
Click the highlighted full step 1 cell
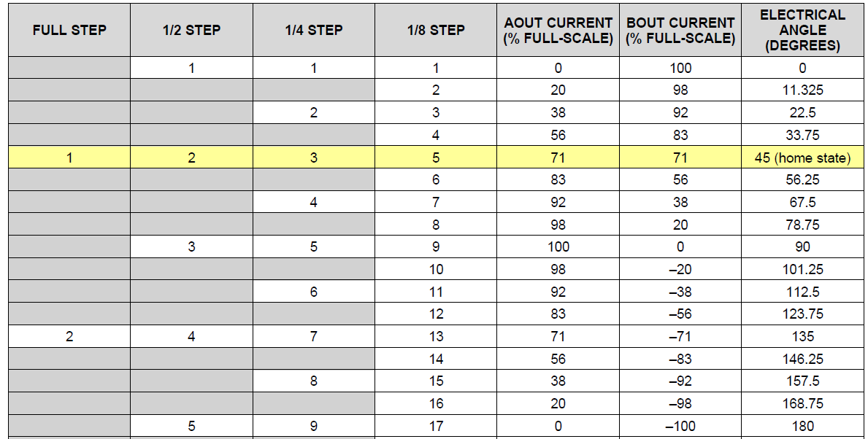(69, 158)
